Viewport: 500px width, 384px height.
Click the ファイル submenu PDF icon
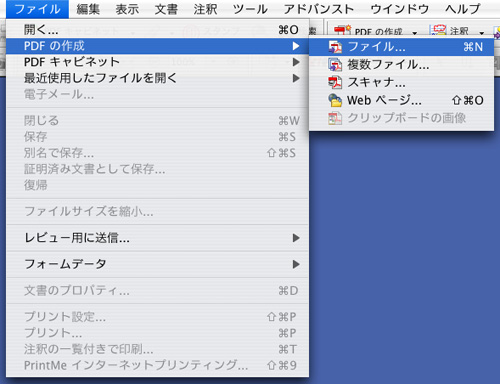pos(335,47)
